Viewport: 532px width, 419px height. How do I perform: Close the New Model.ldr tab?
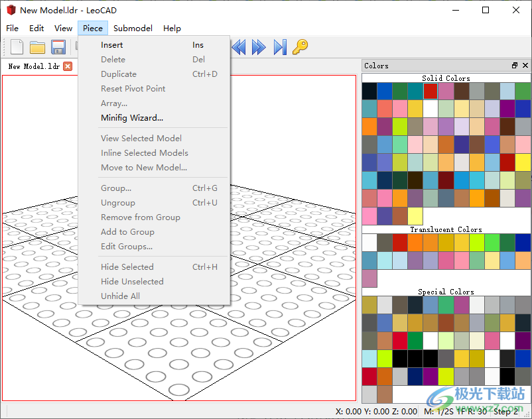pyautogui.click(x=68, y=66)
